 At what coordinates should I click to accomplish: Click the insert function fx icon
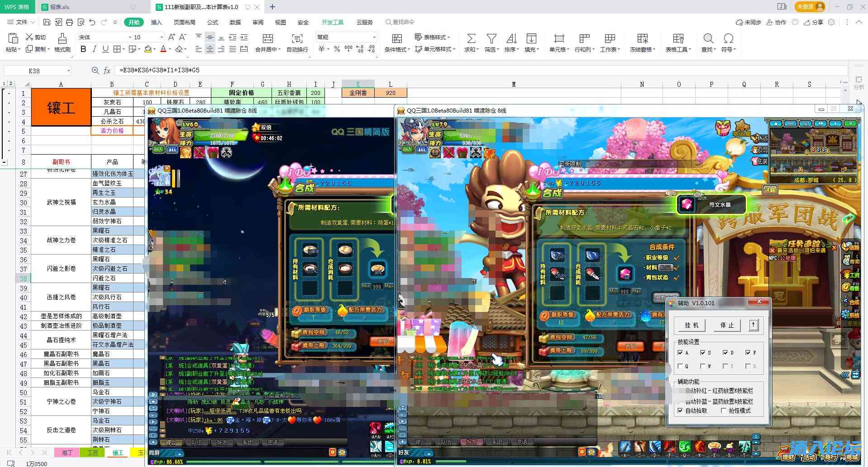pos(107,71)
